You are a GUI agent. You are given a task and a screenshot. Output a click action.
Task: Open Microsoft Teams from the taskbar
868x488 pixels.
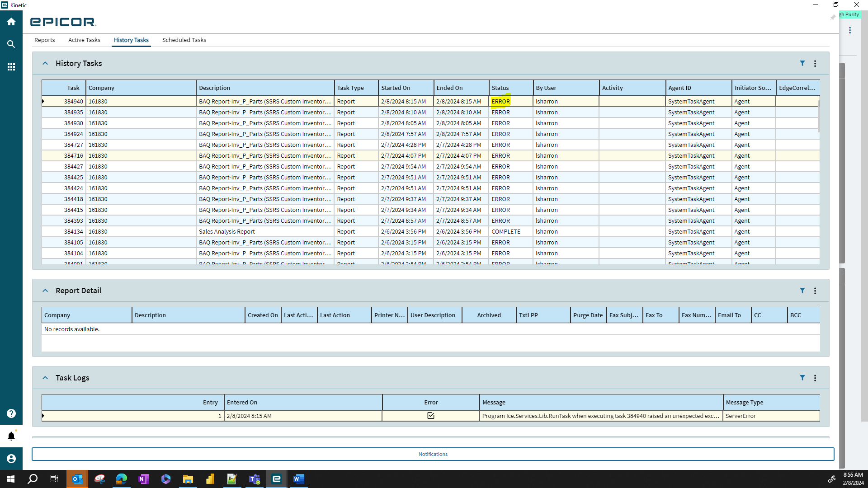(x=255, y=479)
